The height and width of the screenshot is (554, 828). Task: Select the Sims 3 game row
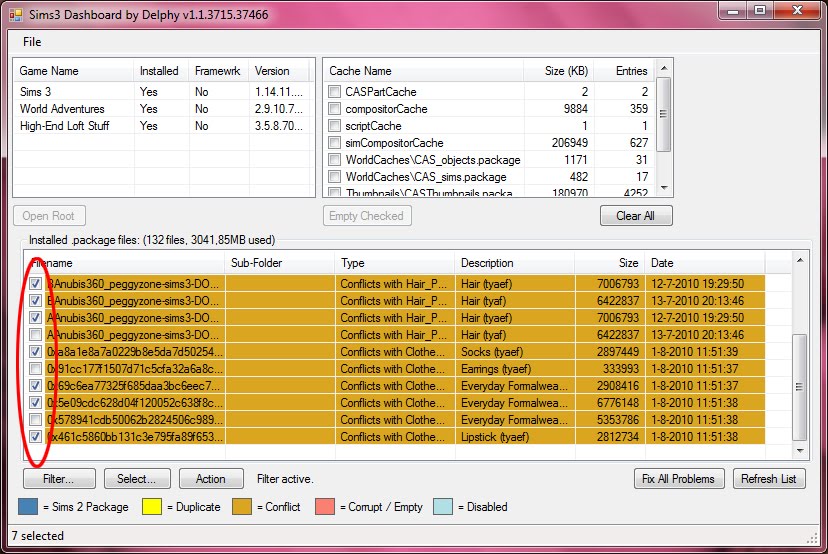[162, 92]
